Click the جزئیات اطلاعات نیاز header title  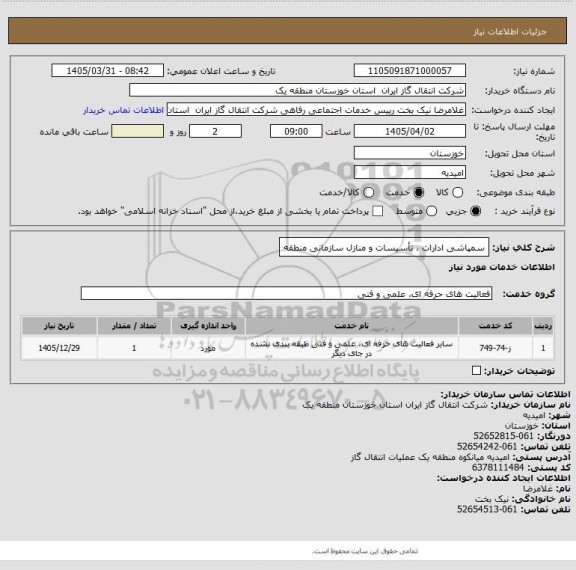point(510,32)
